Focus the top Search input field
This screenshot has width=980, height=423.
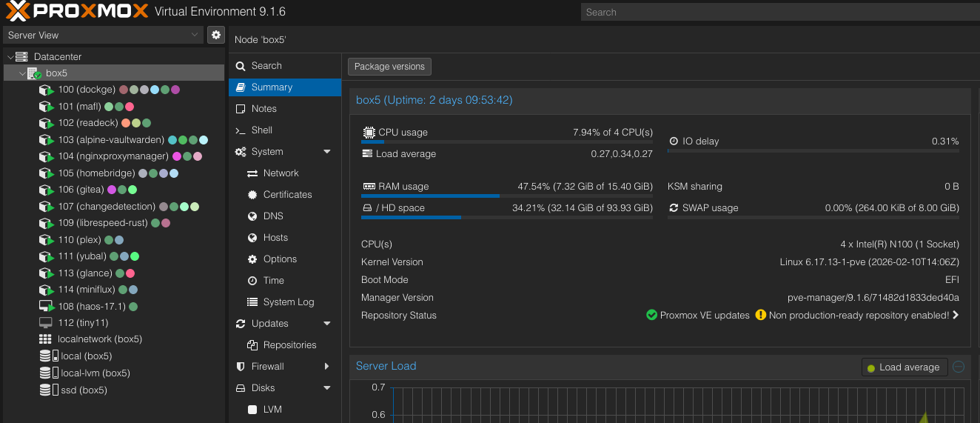[780, 12]
